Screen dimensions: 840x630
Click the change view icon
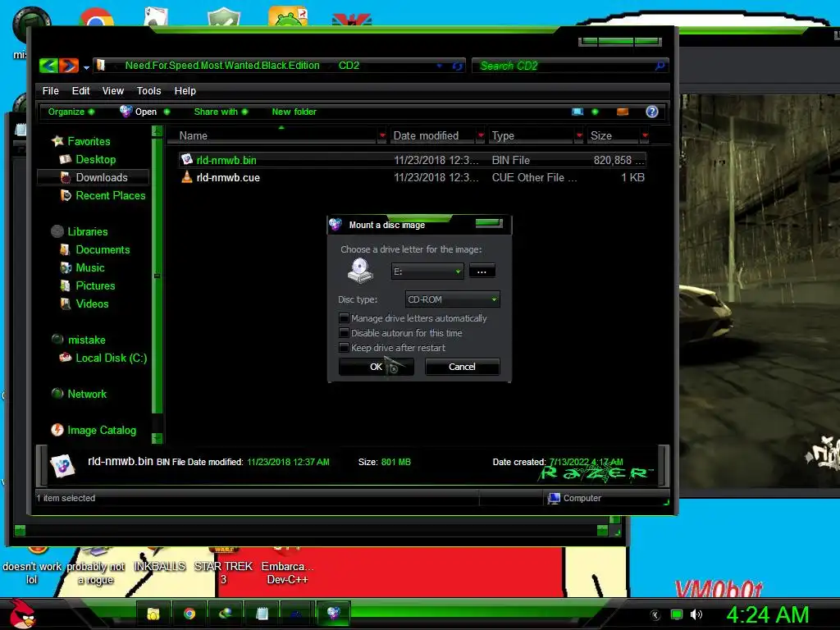[577, 112]
